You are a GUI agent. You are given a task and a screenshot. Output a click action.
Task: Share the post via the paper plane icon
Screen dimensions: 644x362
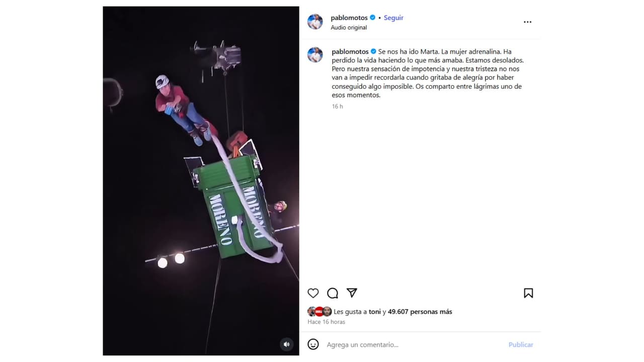[352, 293]
